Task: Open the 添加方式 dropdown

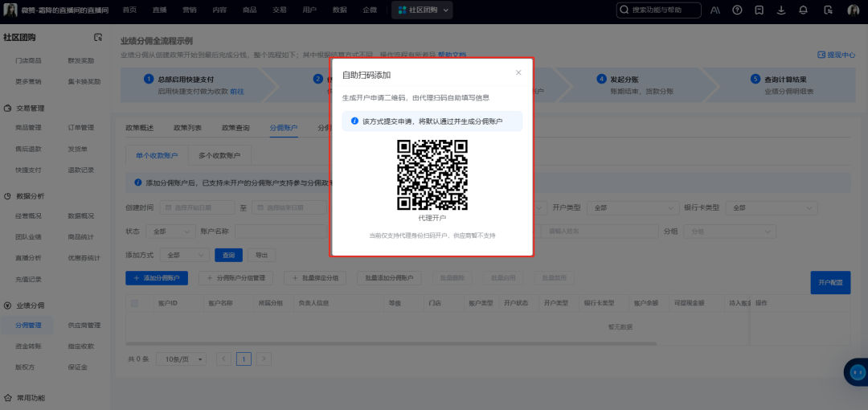Action: 184,255
